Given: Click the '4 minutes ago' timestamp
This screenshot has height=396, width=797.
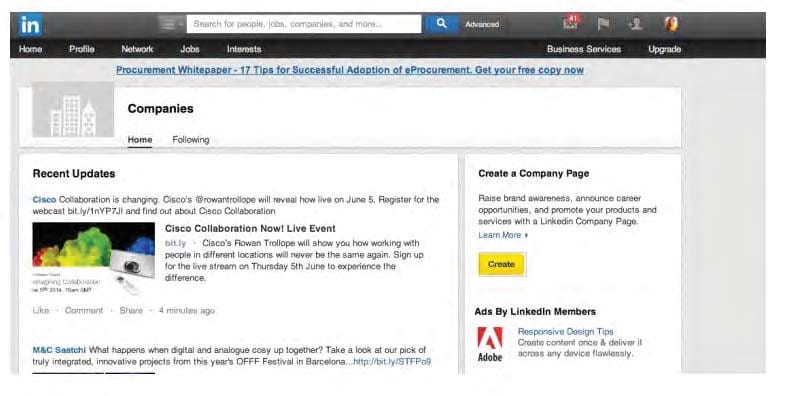Looking at the screenshot, I should click(187, 310).
